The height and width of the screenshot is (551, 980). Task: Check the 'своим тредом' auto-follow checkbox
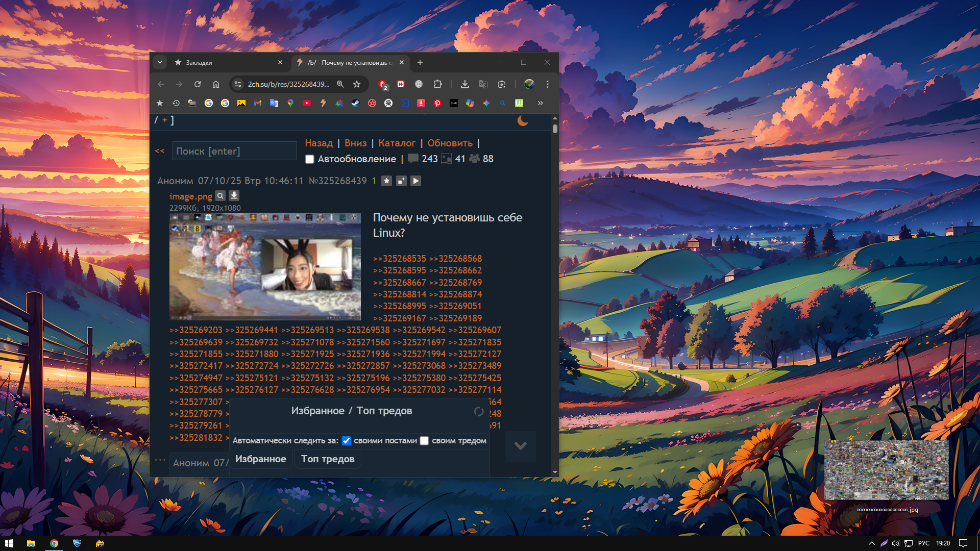(424, 441)
